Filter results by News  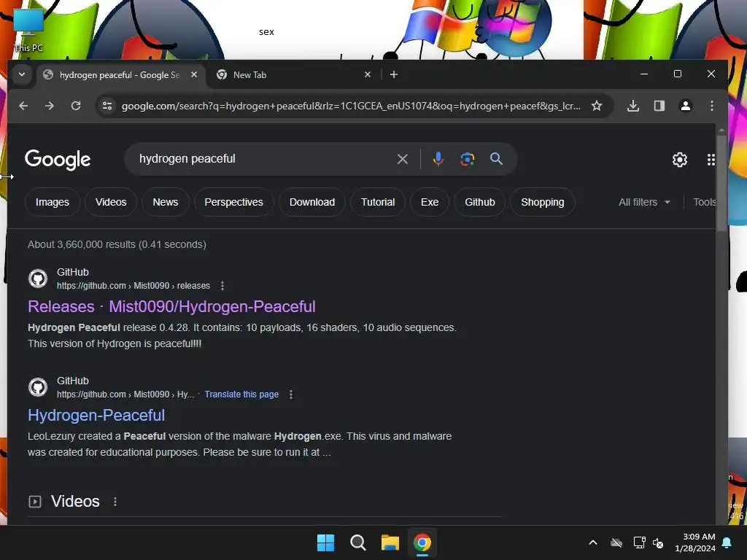[166, 203]
